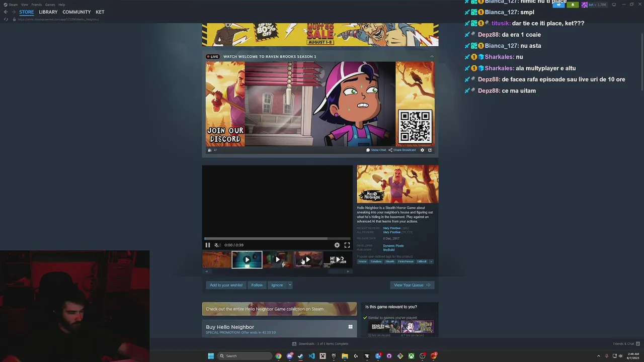Open the Games menu
The height and width of the screenshot is (362, 644).
[x=50, y=5]
